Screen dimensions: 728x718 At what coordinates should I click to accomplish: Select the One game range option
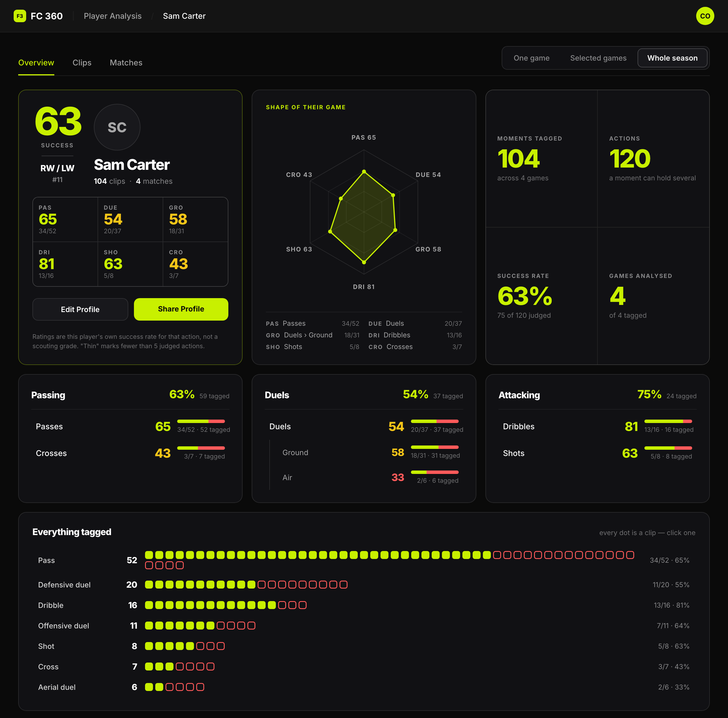[x=531, y=58]
